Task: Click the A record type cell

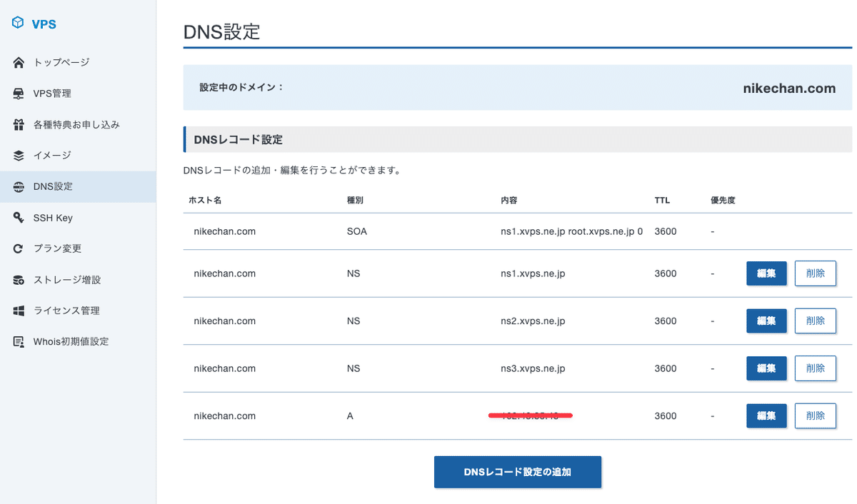Action: pos(350,416)
